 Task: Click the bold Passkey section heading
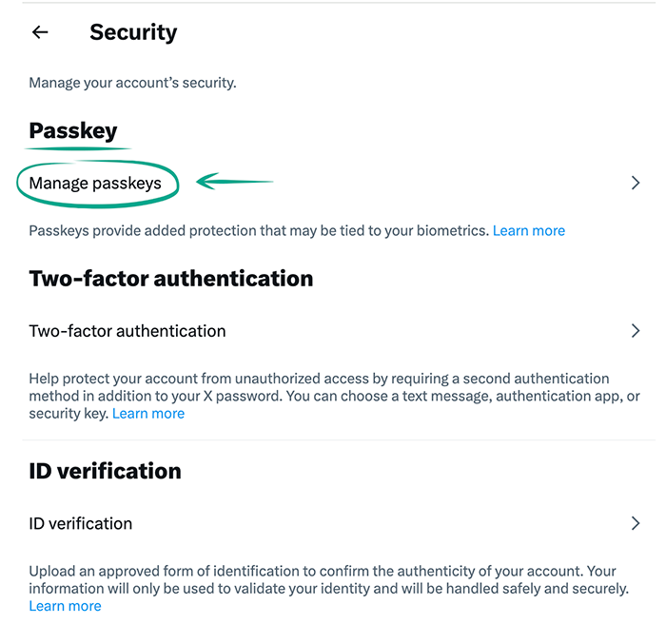(73, 130)
